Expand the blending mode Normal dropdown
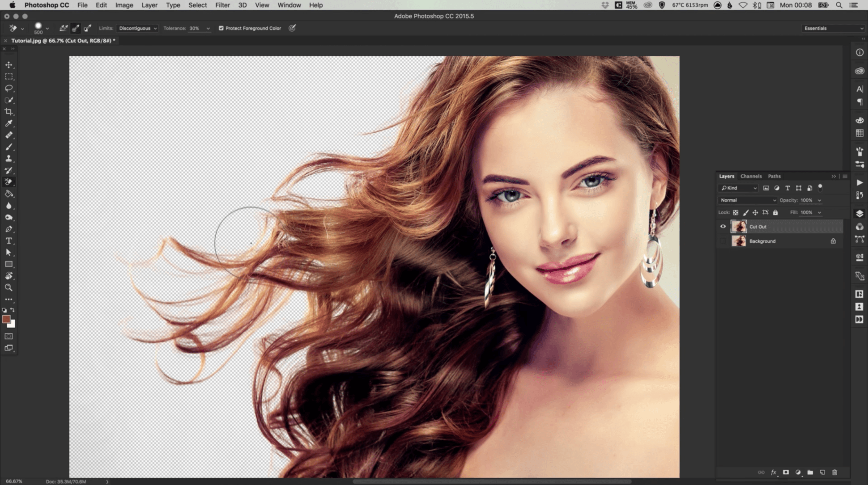This screenshot has height=485, width=868. (747, 200)
